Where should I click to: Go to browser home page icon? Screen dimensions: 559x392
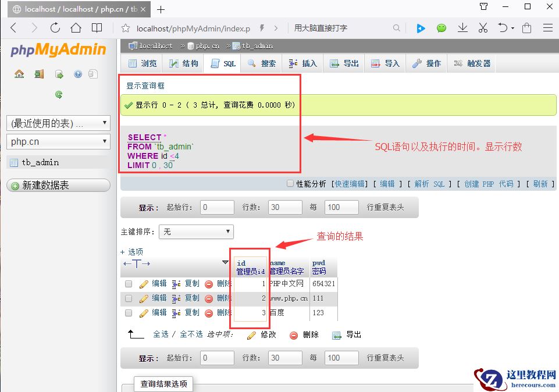(x=76, y=28)
